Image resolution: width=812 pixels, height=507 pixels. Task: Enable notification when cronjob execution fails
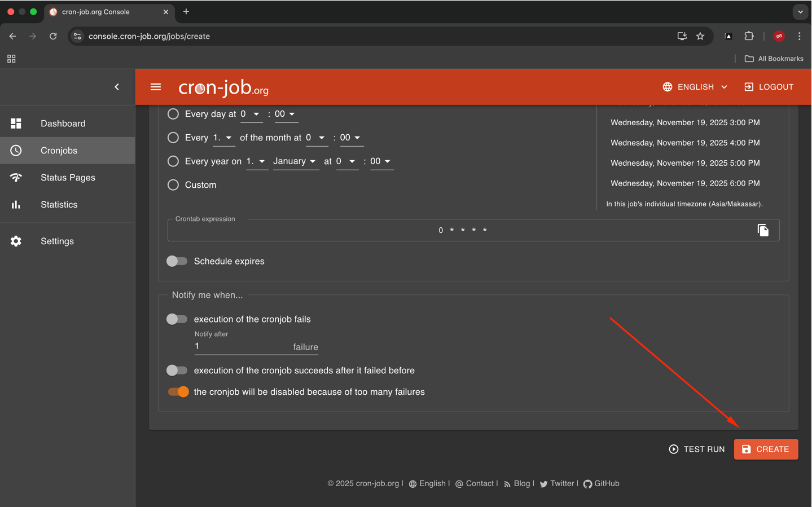(177, 319)
